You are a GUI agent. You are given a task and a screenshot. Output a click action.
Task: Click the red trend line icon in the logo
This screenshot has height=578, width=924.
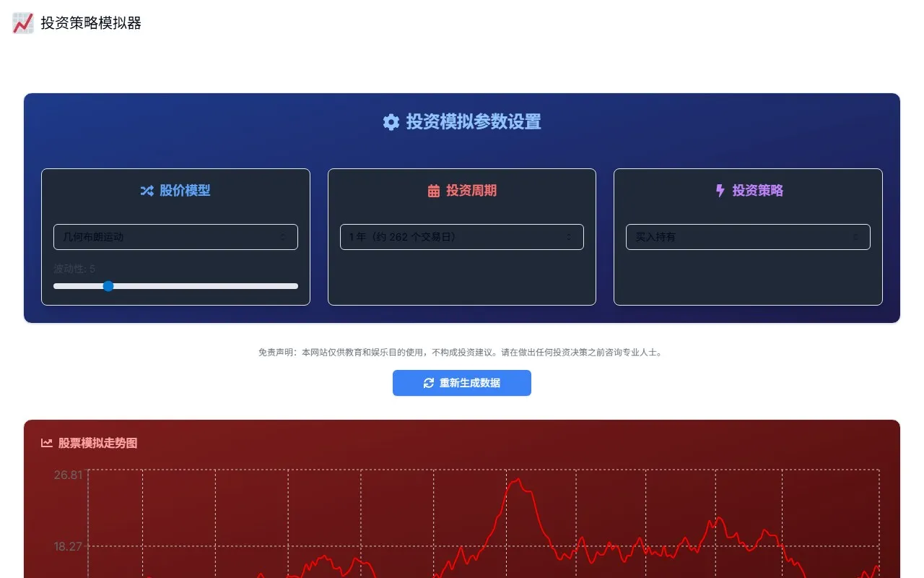[x=22, y=23]
